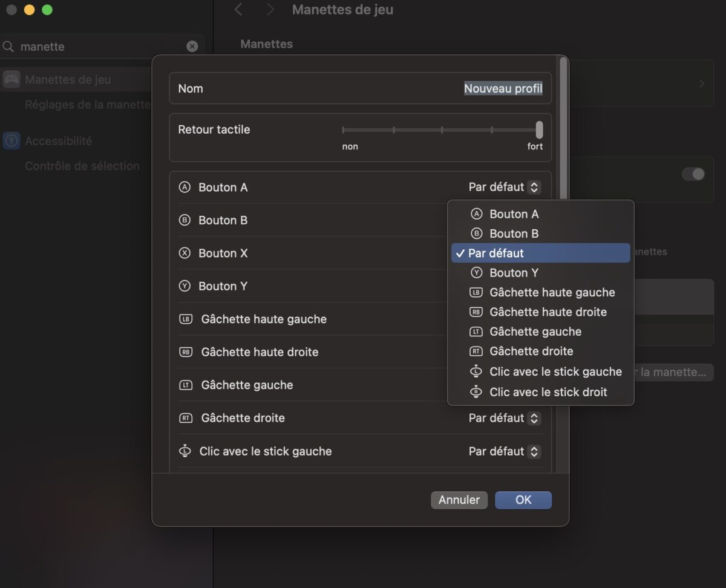This screenshot has width=726, height=588.
Task: Choose Gâchette haute droite in the dropdown menu
Action: click(x=541, y=312)
